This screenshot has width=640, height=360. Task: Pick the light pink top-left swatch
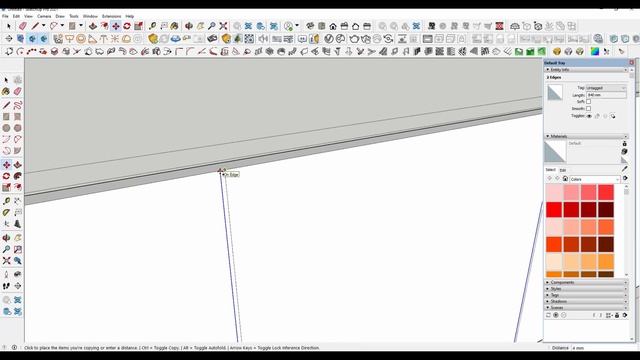pyautogui.click(x=554, y=192)
